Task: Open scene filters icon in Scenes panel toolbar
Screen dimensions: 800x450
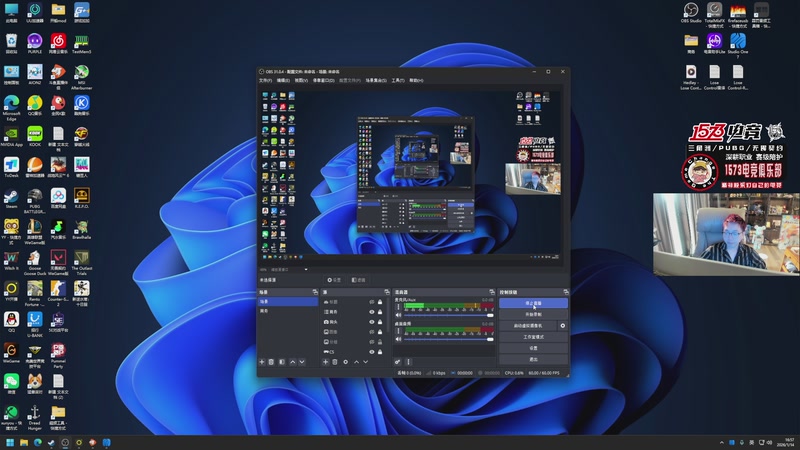Action: pyautogui.click(x=282, y=362)
